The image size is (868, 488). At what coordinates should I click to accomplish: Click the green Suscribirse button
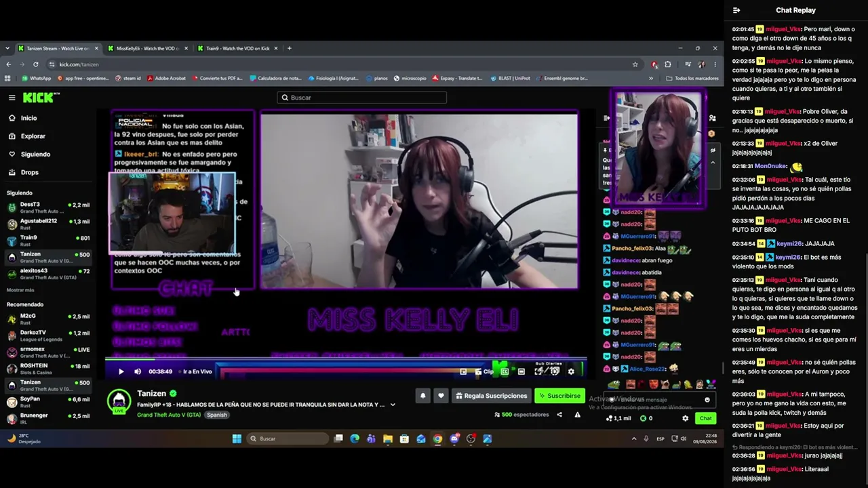(x=560, y=396)
